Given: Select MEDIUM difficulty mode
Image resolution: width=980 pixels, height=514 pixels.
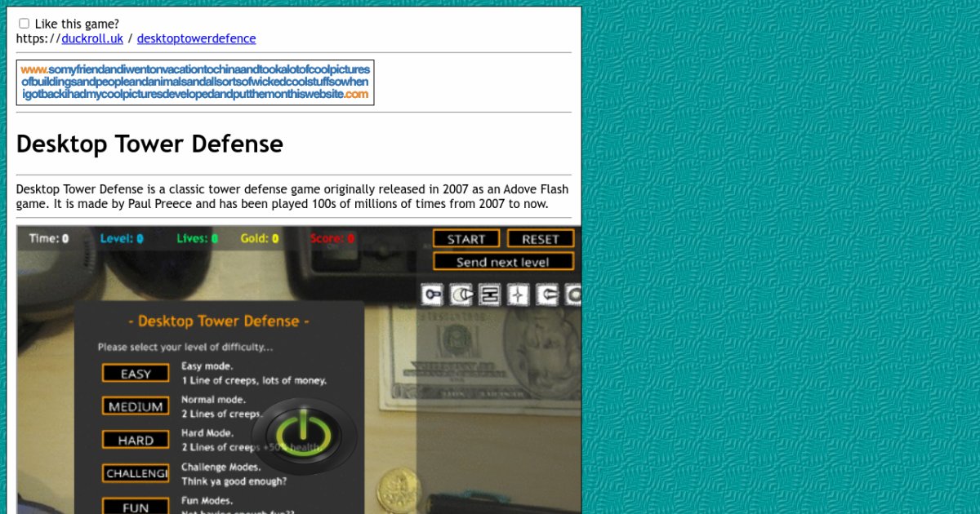Looking at the screenshot, I should click(x=135, y=406).
